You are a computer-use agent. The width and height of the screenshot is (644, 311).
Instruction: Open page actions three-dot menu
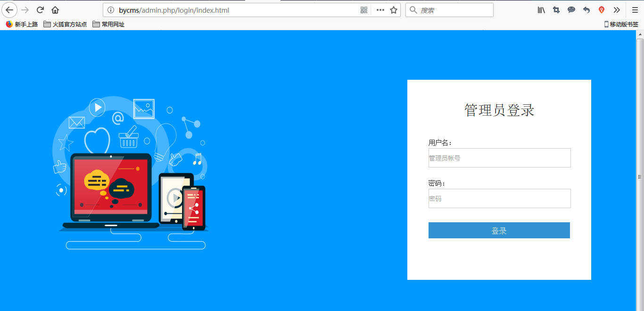pos(380,10)
